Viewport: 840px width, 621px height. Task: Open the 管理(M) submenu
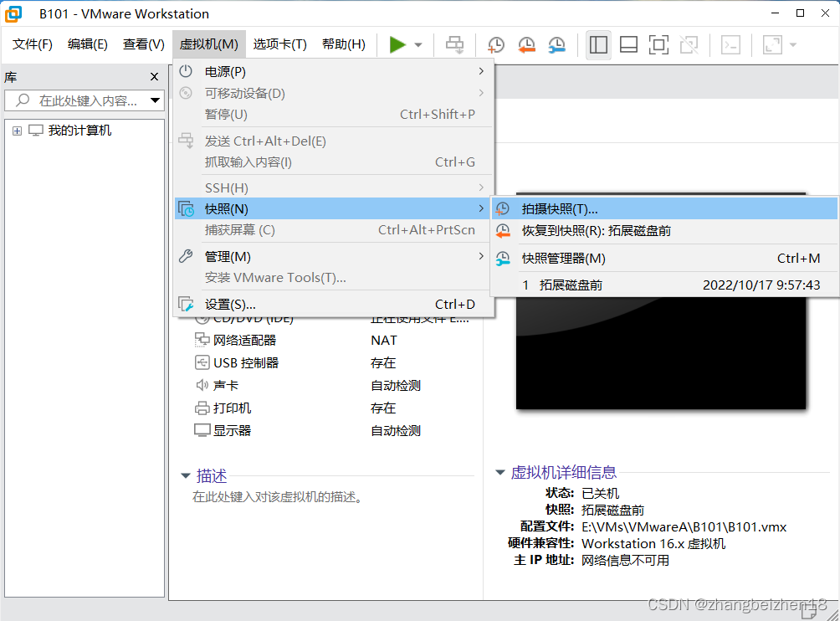coord(332,257)
